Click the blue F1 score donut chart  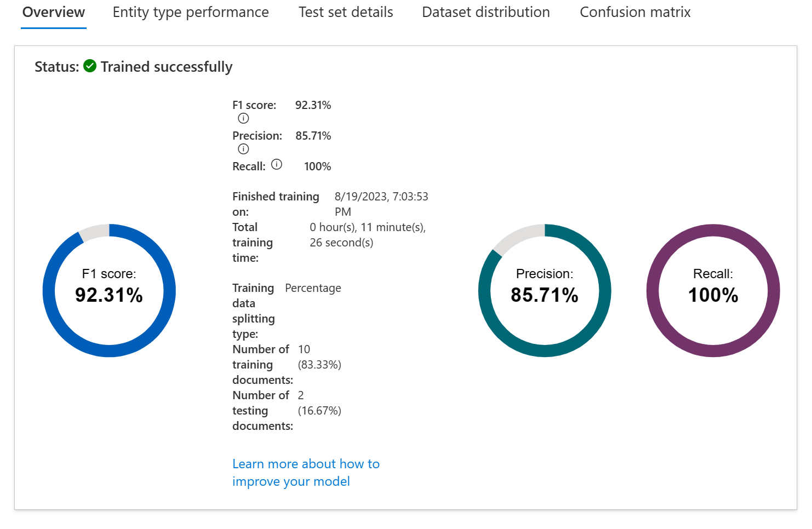pos(109,290)
